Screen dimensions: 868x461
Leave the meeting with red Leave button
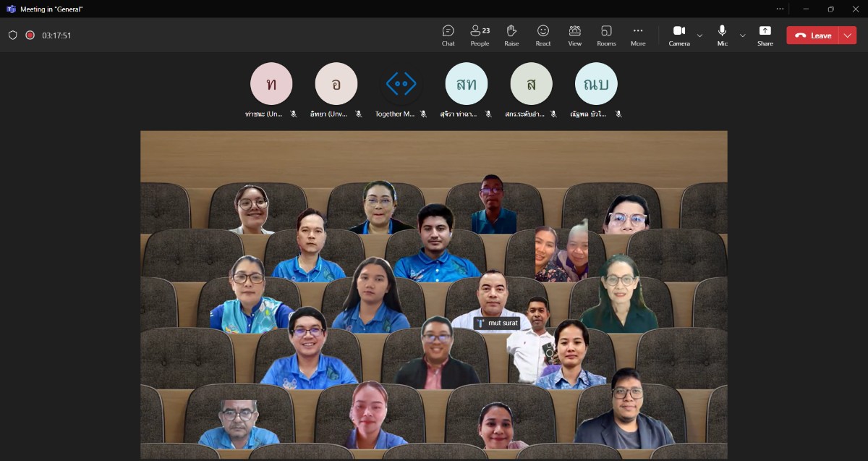coord(813,35)
